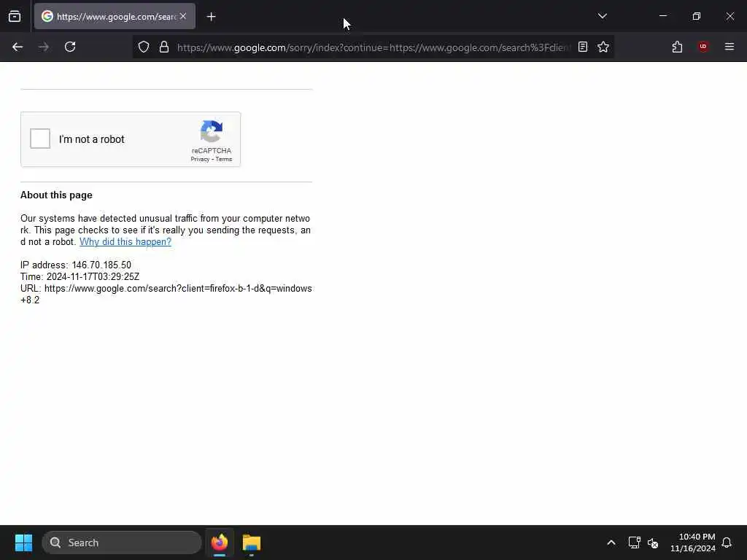Click the muted volume tray icon
Image resolution: width=747 pixels, height=560 pixels.
[x=653, y=542]
